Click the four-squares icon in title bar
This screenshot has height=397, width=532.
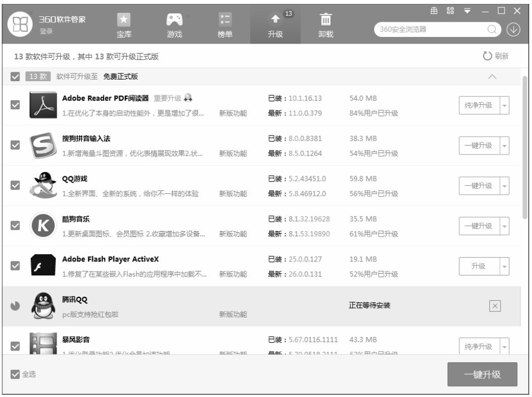coord(450,11)
